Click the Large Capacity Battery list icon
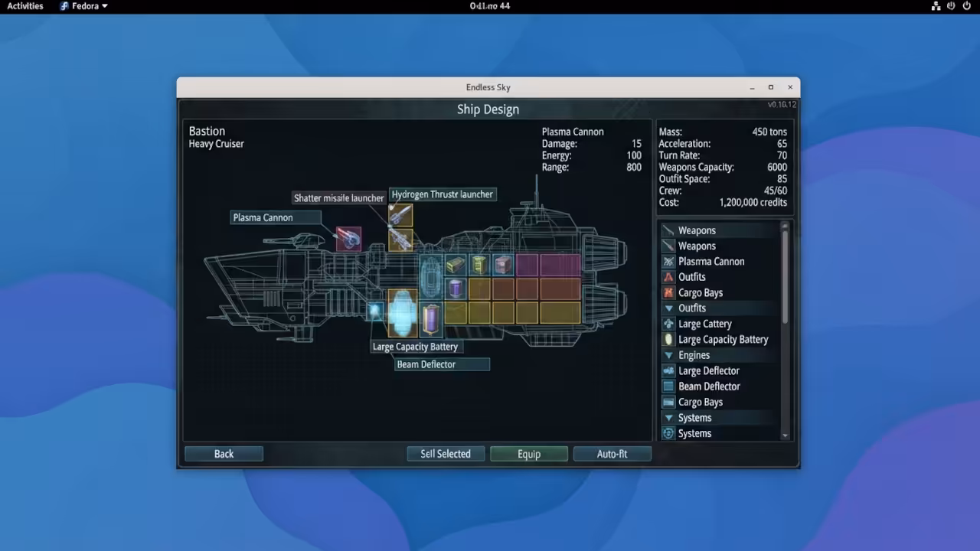980x551 pixels. [x=668, y=340]
